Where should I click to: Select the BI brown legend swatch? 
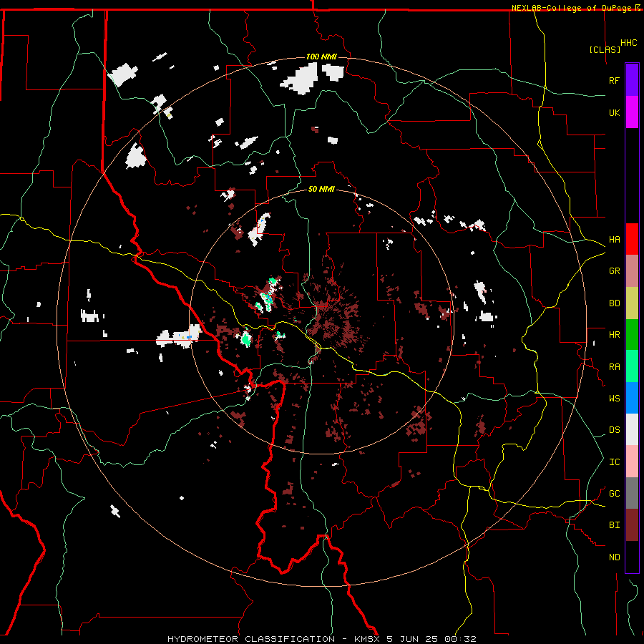[632, 525]
